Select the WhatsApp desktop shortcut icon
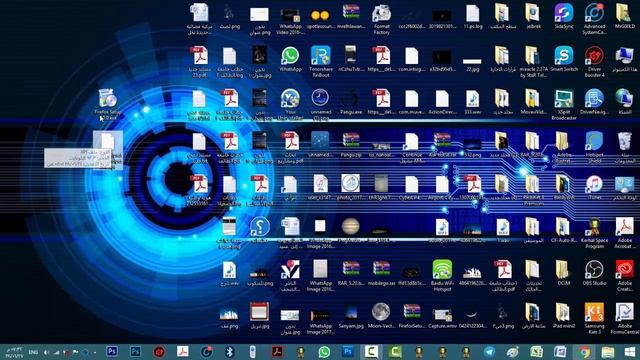The width and height of the screenshot is (640, 360). point(290,60)
